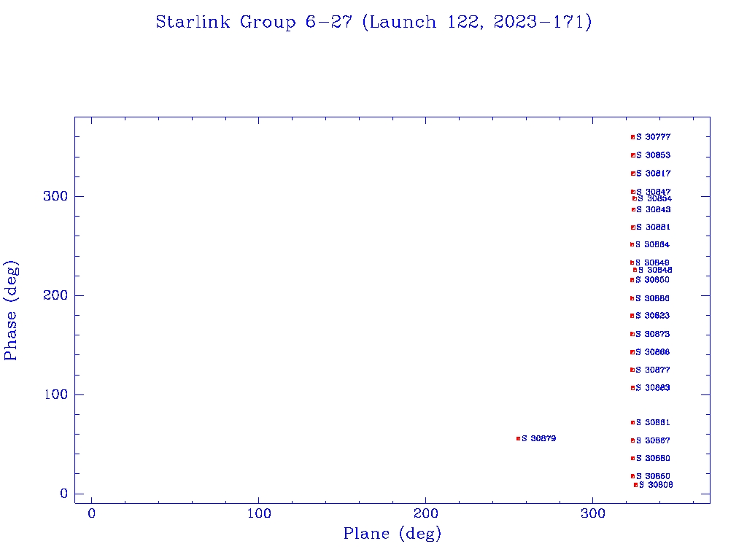Click the red marker beside S 30817
The image size is (747, 560).
[x=632, y=174]
